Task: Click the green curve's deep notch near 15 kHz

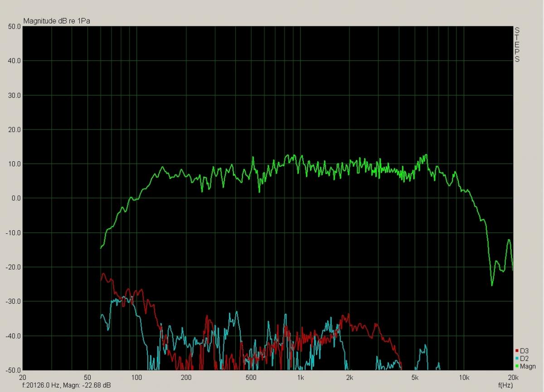Action: [x=492, y=284]
